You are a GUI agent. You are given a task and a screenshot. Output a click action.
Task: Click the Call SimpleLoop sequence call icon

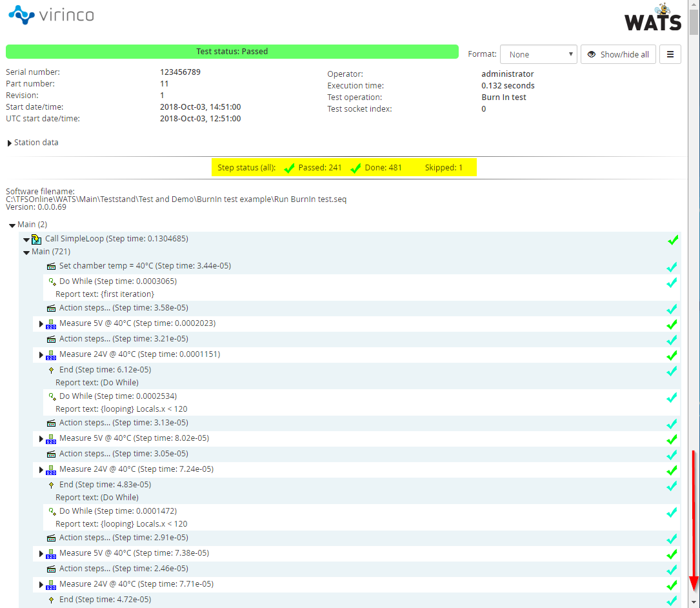pos(37,239)
